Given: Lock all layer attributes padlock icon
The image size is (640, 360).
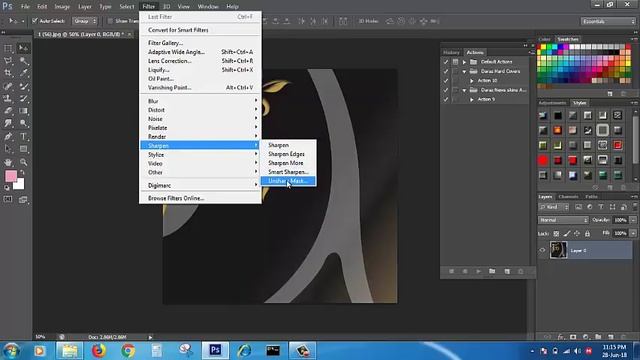Looking at the screenshot, I should pyautogui.click(x=587, y=233).
